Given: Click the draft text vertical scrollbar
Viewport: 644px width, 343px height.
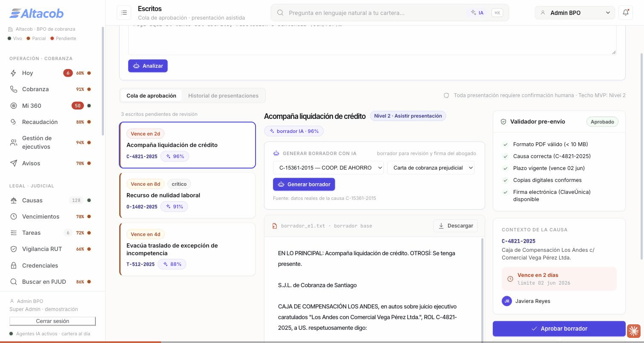Looking at the screenshot, I should click(x=483, y=290).
